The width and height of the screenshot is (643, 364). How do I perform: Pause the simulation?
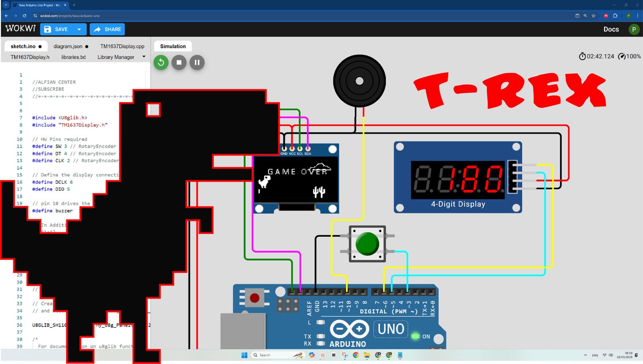click(197, 62)
